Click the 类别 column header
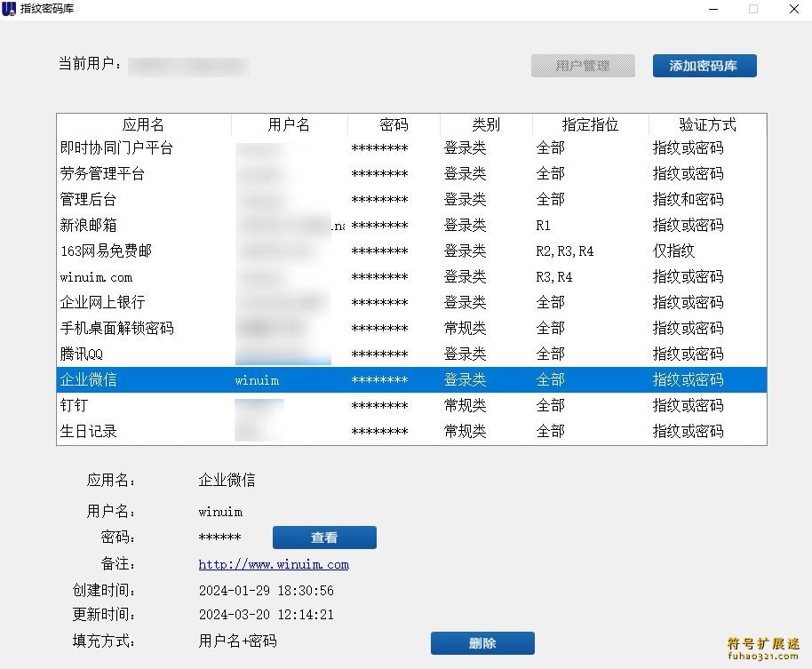Viewport: 812px width, 669px height. click(485, 125)
